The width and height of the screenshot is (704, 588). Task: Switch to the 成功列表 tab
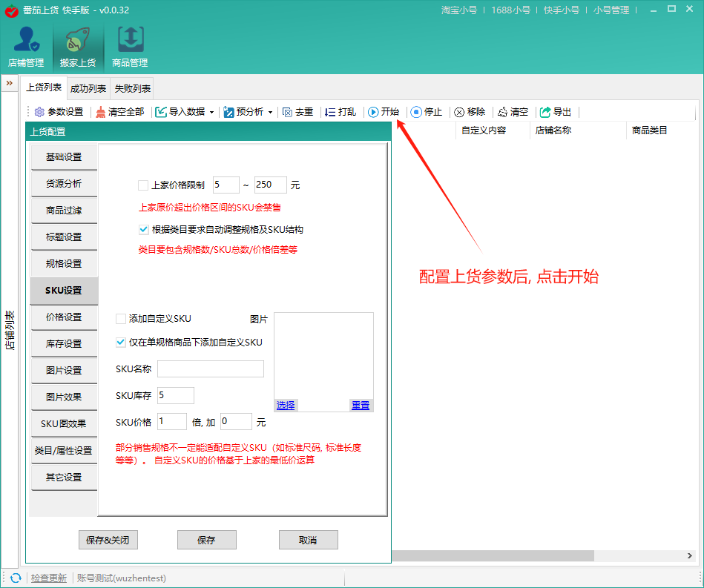[88, 87]
